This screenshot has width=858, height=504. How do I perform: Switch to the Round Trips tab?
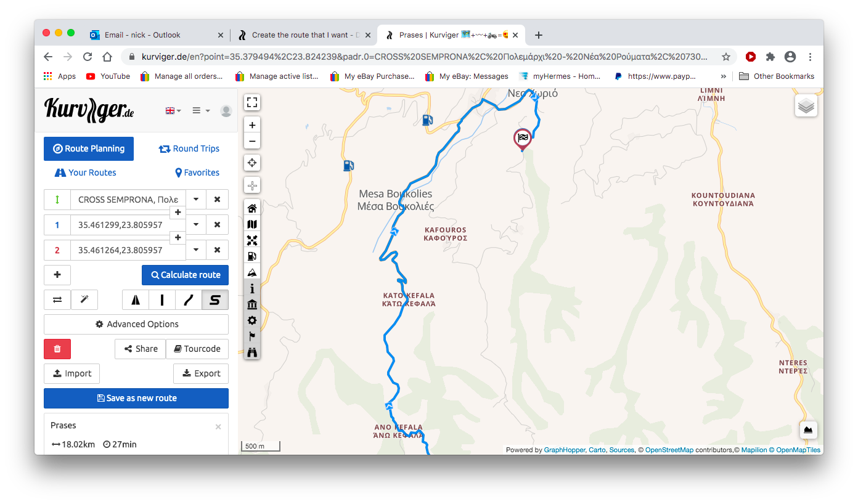(189, 148)
